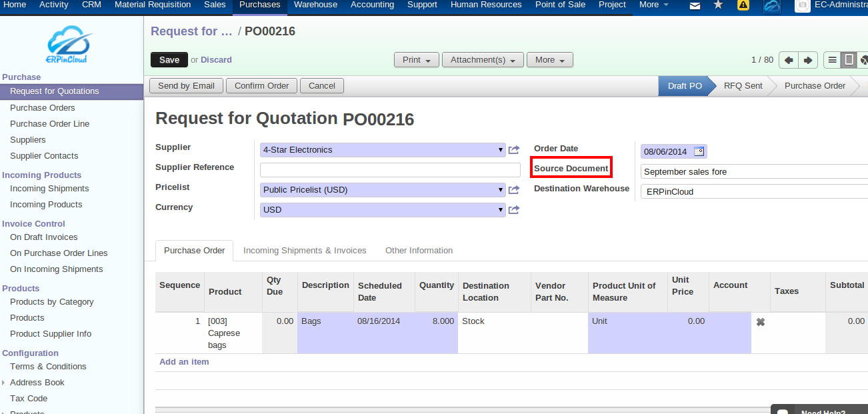Expand the More menu in top navigation
Viewport: 868px width, 414px height.
653,5
